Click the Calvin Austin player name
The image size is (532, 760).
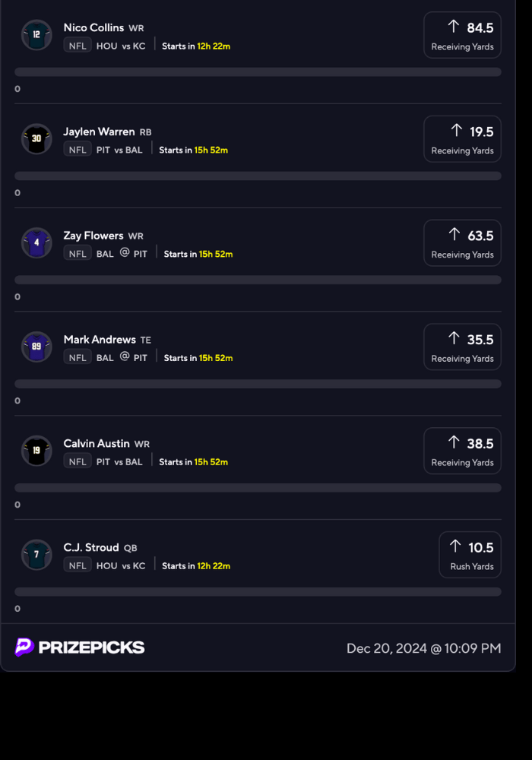(x=97, y=443)
